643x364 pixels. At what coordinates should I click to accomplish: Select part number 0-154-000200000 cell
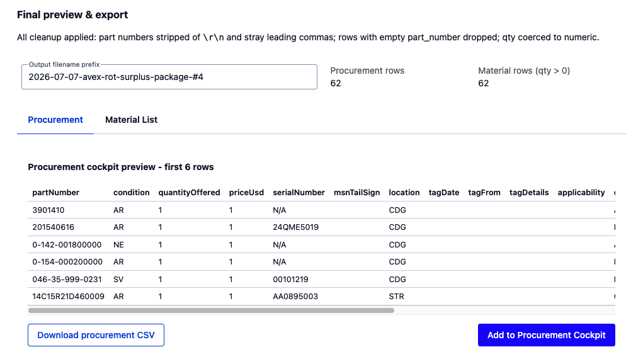(x=67, y=261)
